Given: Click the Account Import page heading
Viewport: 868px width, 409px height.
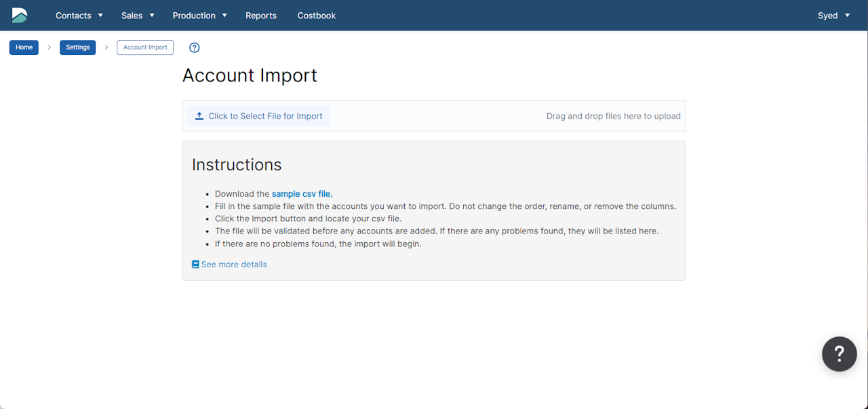Looking at the screenshot, I should [x=250, y=75].
